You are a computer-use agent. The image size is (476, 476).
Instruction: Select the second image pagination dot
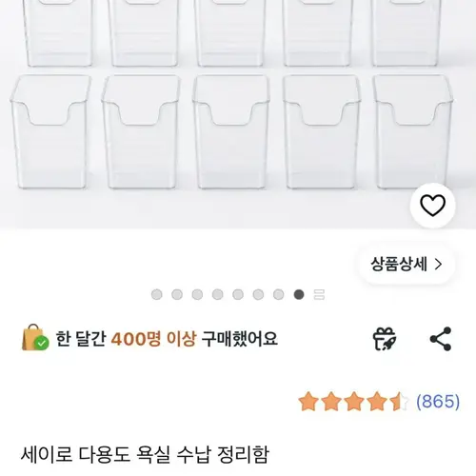pos(177,294)
